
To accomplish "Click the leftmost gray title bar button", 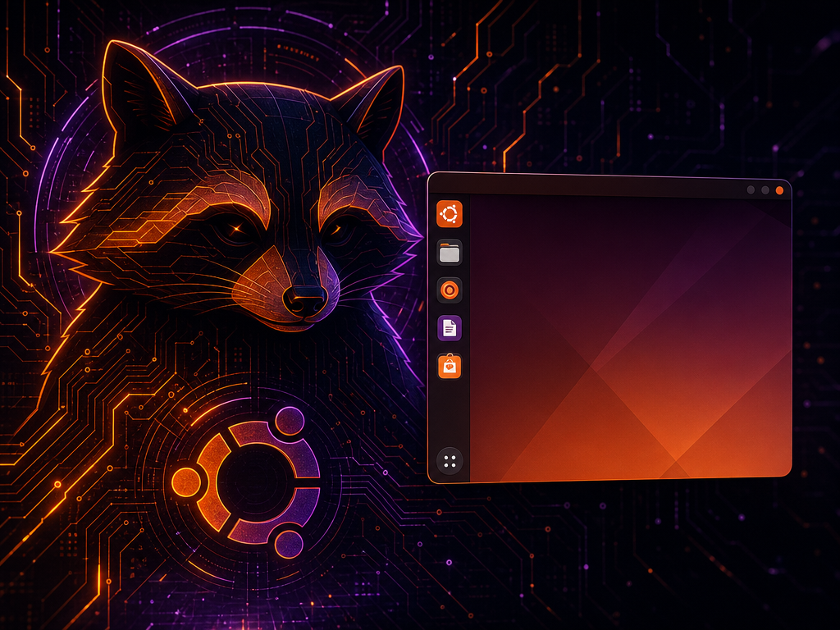I will tap(751, 189).
